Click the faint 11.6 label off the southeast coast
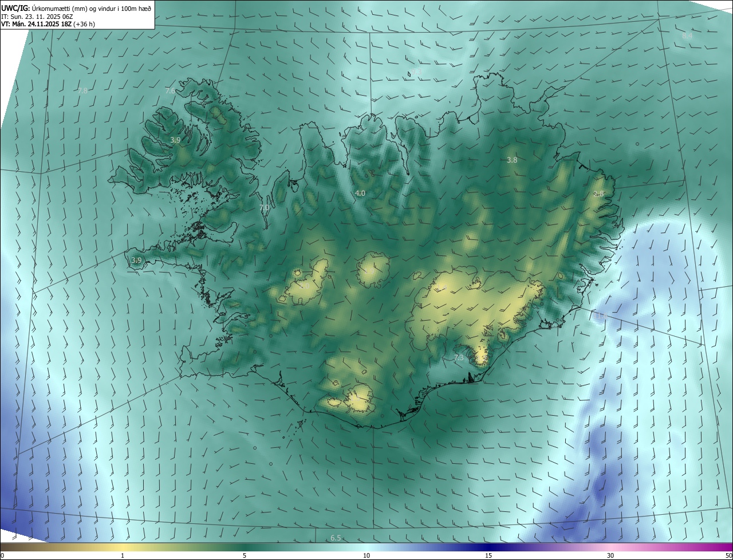The height and width of the screenshot is (560, 733). pyautogui.click(x=601, y=316)
